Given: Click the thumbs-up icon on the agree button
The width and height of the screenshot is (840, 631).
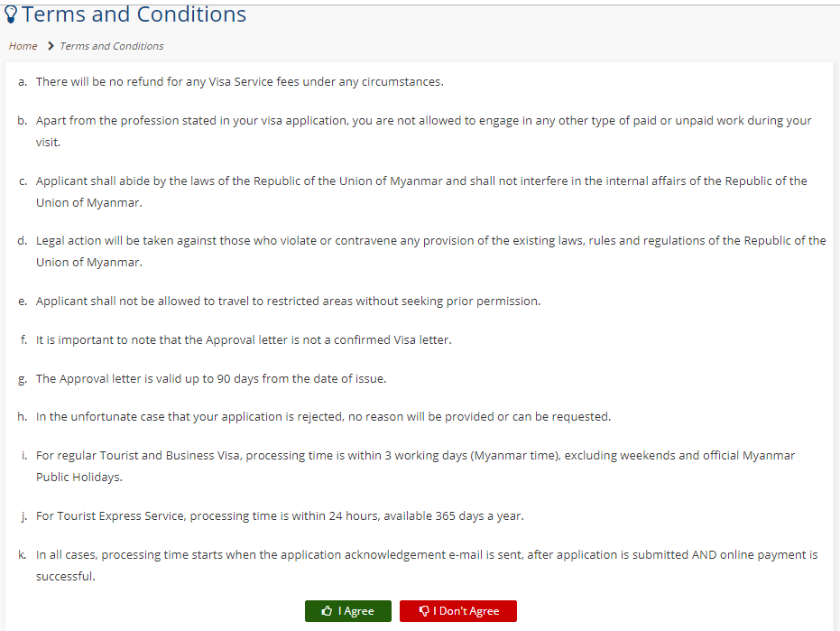Looking at the screenshot, I should 327,611.
